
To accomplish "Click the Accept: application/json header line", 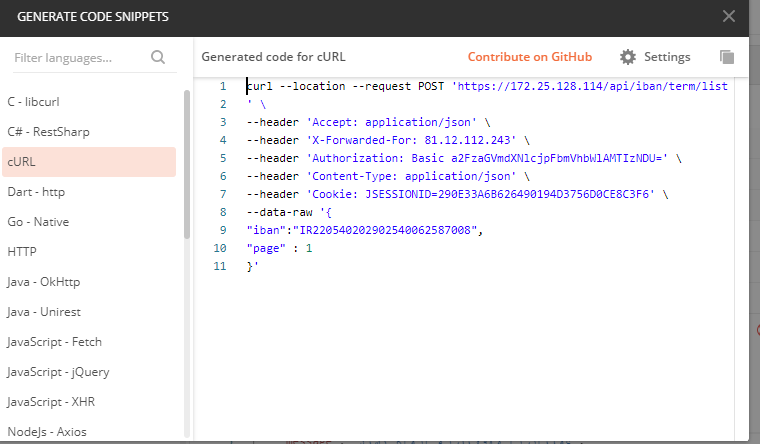I will click(368, 122).
